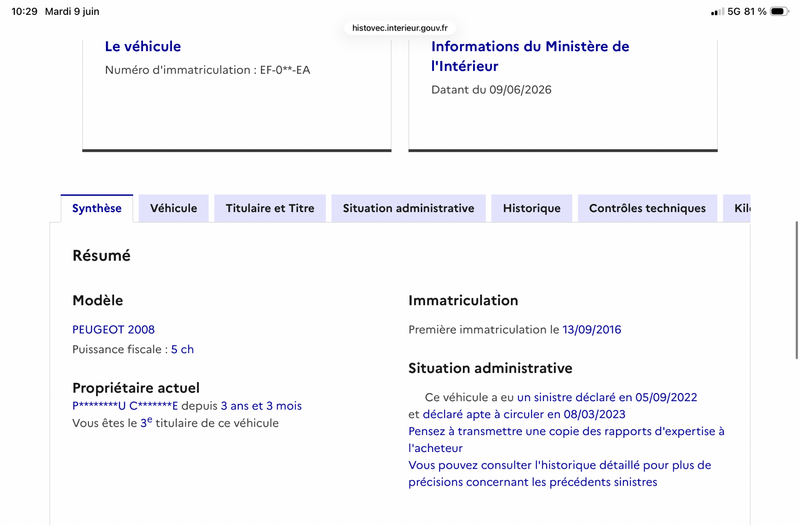Click the owner name P********U C*******E
The width and height of the screenshot is (800, 525).
[x=125, y=406]
